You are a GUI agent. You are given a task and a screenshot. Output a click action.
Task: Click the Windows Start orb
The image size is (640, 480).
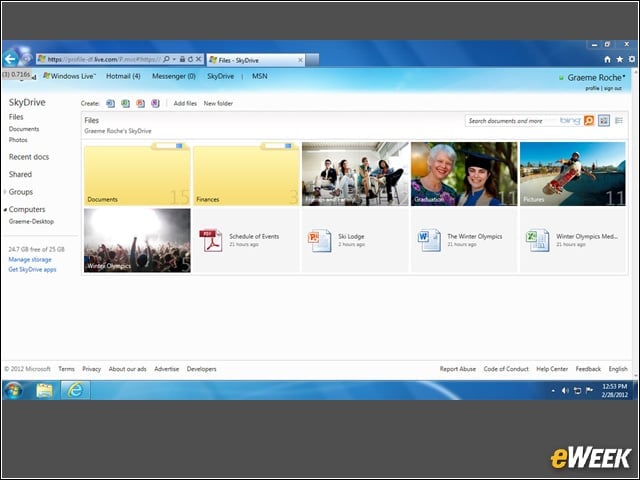tap(13, 391)
